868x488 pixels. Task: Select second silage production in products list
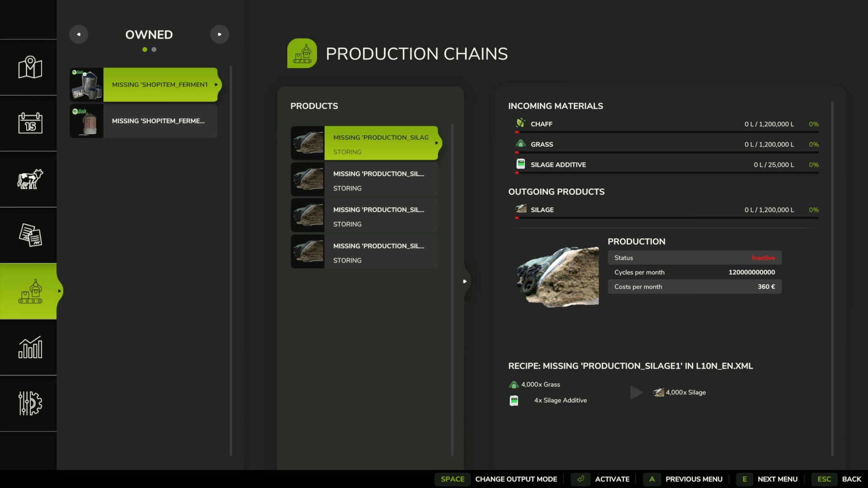tap(364, 179)
